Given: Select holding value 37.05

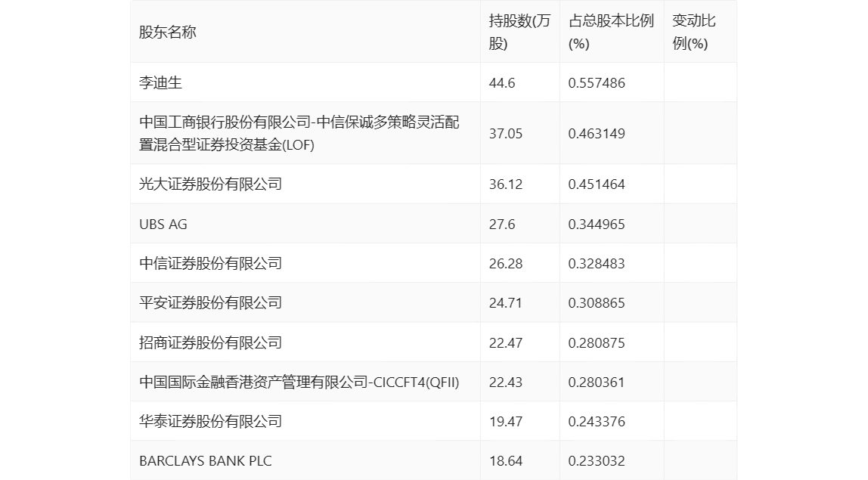Looking at the screenshot, I should point(505,134).
